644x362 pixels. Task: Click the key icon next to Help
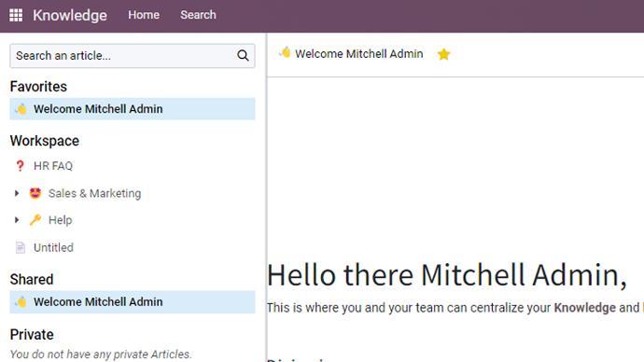[x=35, y=220]
